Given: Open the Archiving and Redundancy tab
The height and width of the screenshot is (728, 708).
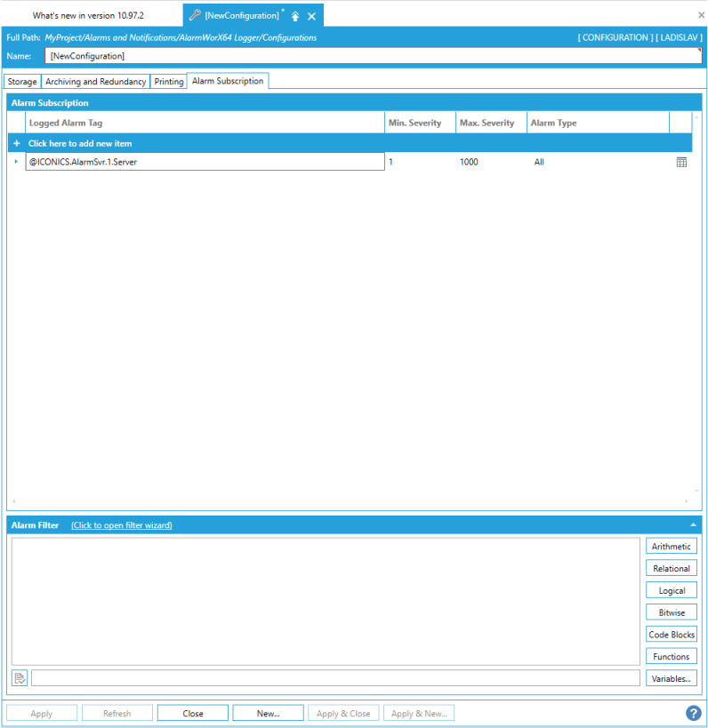Looking at the screenshot, I should point(95,82).
